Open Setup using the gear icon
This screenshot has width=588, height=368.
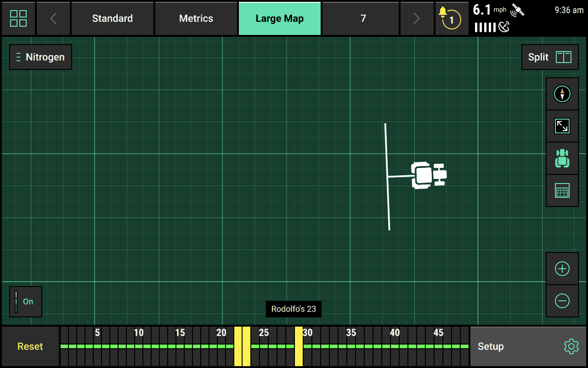(571, 346)
